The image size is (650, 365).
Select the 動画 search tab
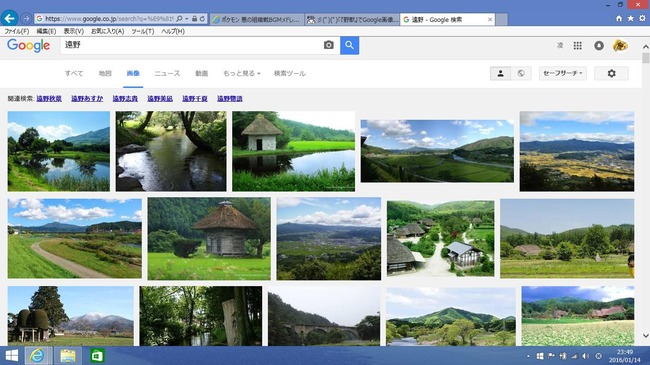[x=201, y=73]
